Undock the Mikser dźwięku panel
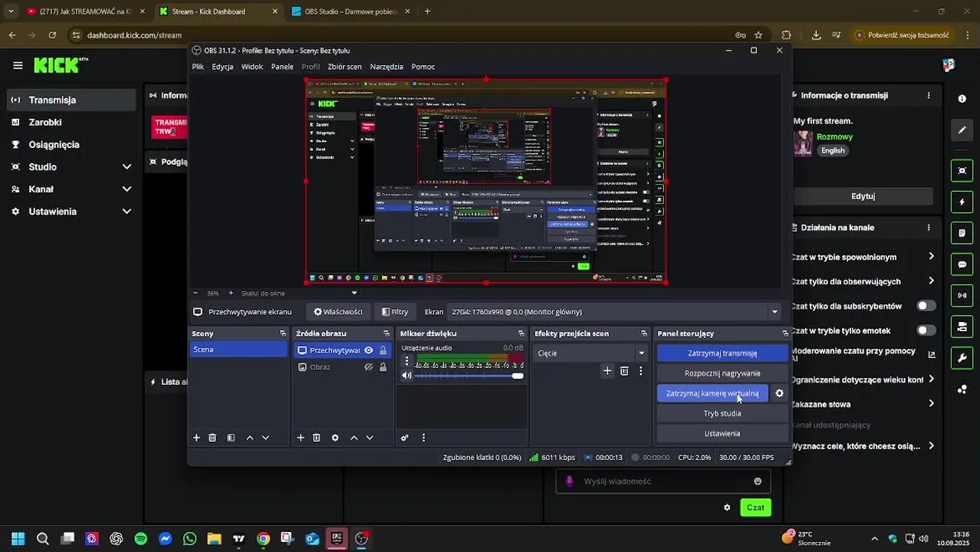Screen dimensions: 980x552 point(521,333)
